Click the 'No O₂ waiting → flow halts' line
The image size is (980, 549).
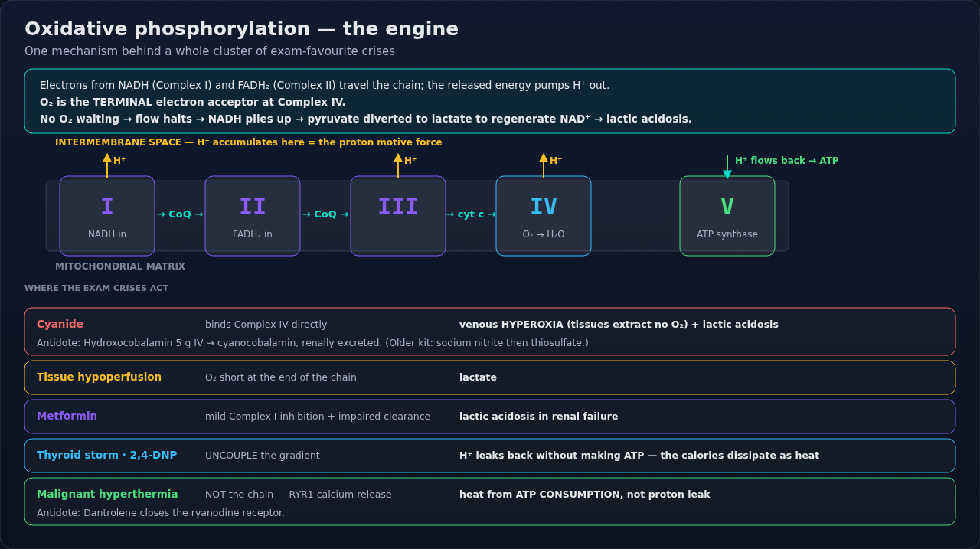(366, 119)
